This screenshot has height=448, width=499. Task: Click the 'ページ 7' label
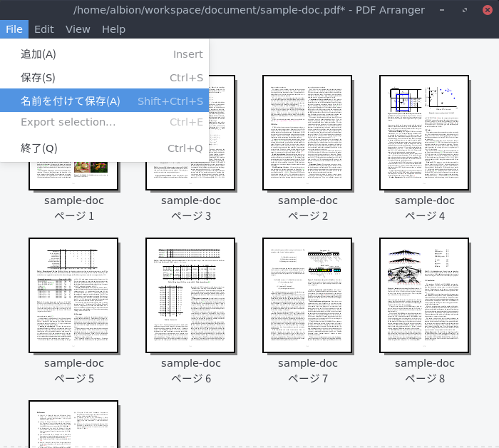click(308, 379)
